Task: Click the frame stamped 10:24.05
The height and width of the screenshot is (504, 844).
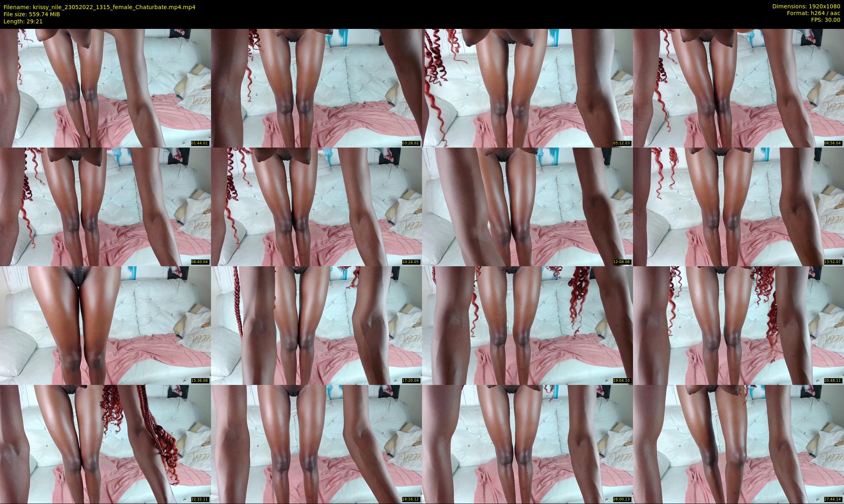Action: pos(316,207)
